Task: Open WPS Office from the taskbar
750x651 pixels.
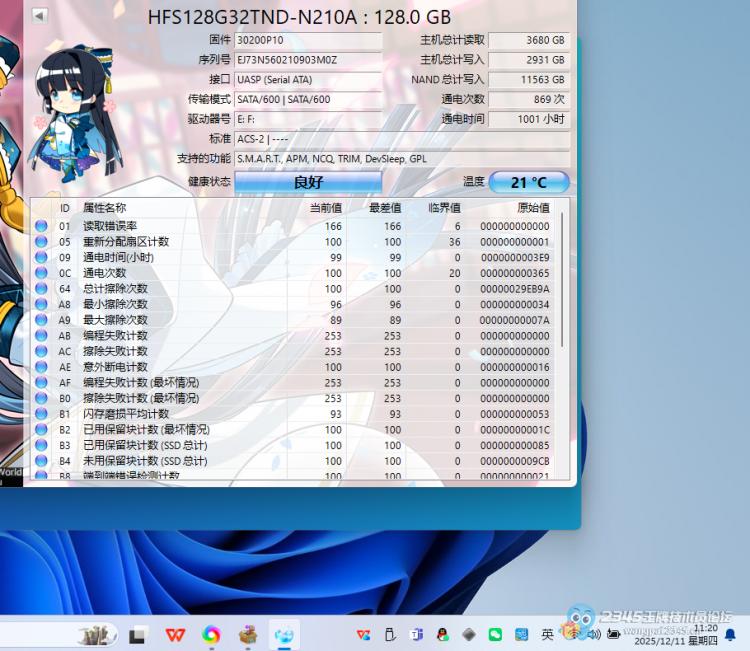Action: point(175,634)
